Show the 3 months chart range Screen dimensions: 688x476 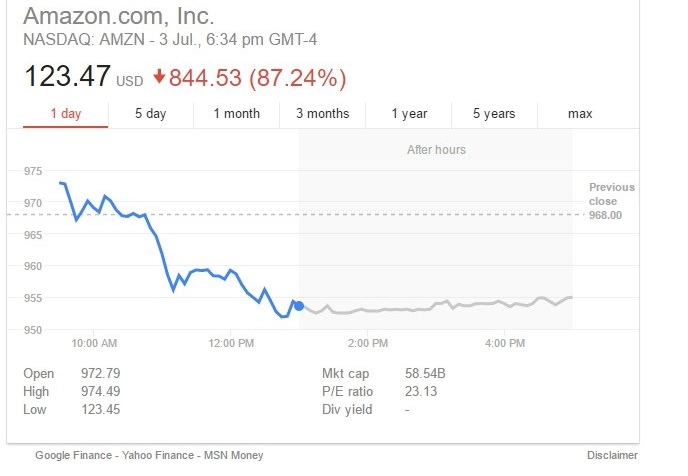coord(322,114)
